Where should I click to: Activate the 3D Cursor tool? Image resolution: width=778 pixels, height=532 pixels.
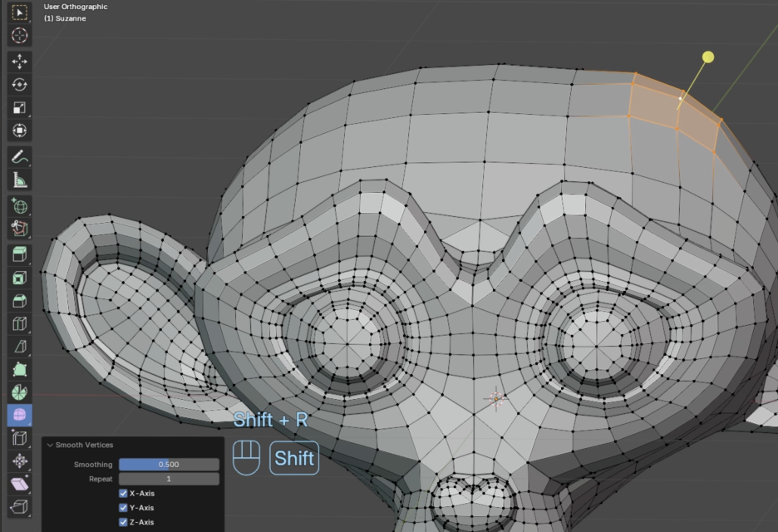(19, 35)
